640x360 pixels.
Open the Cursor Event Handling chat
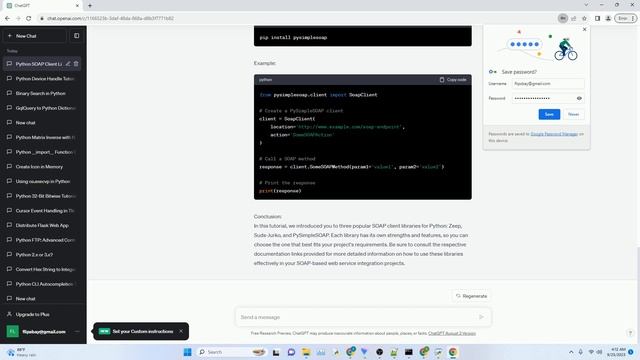pyautogui.click(x=42, y=211)
